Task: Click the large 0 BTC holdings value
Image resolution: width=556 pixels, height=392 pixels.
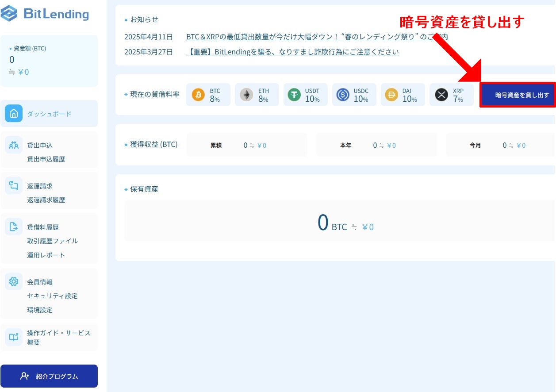Action: tap(332, 223)
